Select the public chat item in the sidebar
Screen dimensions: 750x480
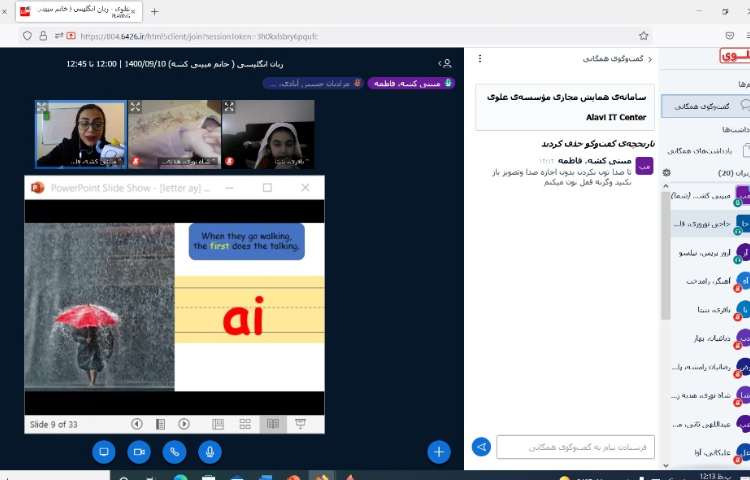(x=706, y=106)
